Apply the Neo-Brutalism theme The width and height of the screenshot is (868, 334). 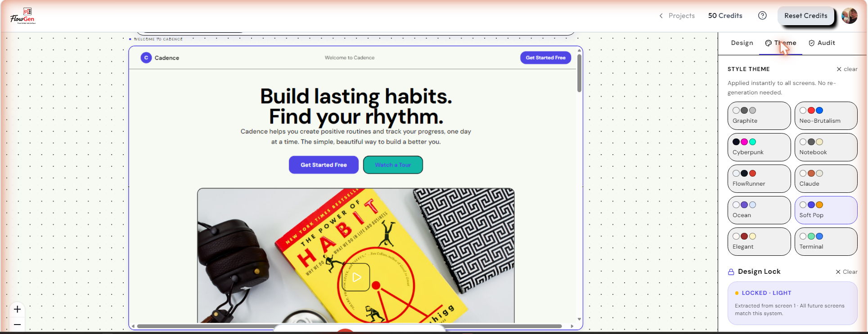pos(826,116)
